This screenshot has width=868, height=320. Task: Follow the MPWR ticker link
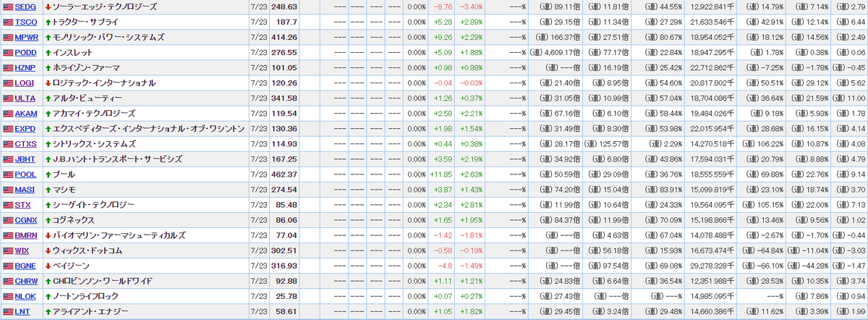click(27, 37)
